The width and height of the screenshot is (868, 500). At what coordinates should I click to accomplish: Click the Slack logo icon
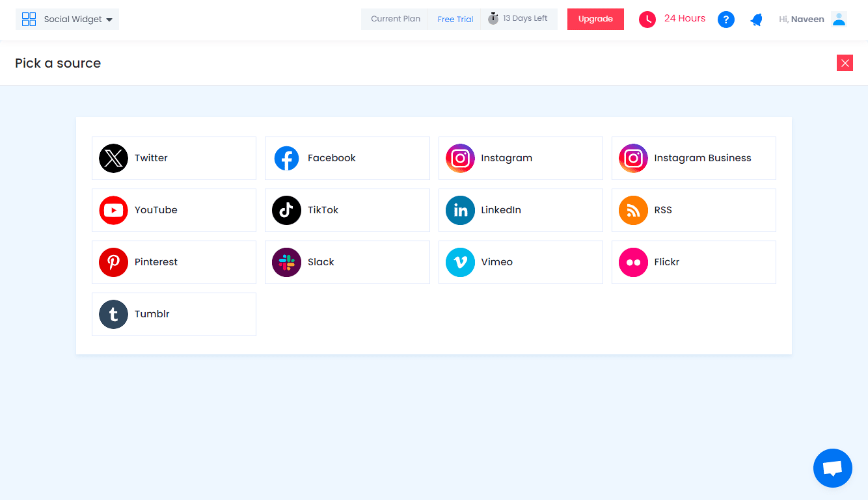click(286, 262)
